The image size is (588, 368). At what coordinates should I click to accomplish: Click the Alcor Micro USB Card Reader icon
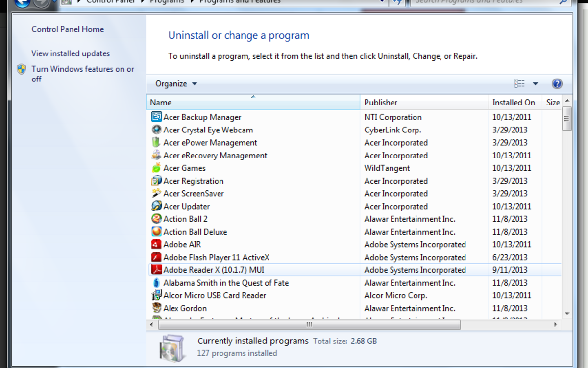[156, 295]
